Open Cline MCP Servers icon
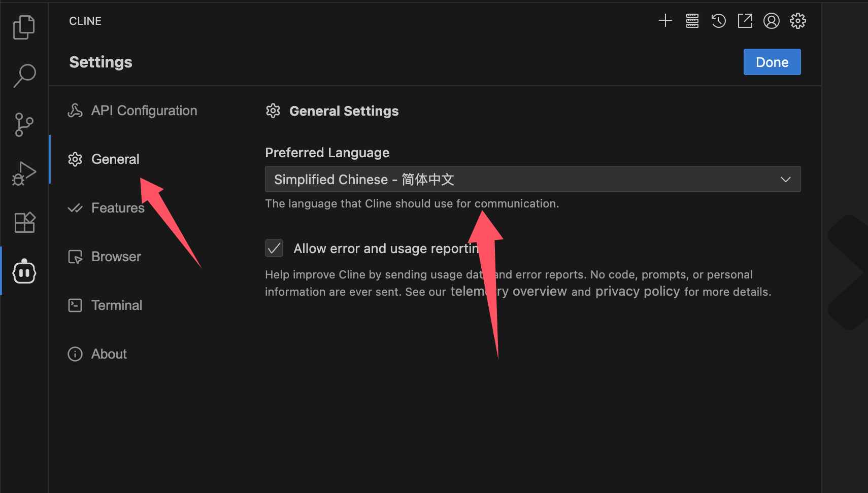Image resolution: width=868 pixels, height=493 pixels. point(692,21)
